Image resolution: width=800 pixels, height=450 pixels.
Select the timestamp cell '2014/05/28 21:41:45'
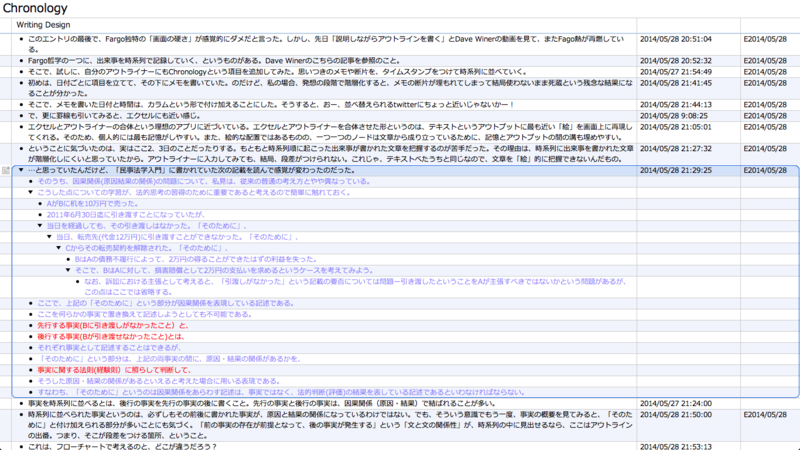[676, 83]
